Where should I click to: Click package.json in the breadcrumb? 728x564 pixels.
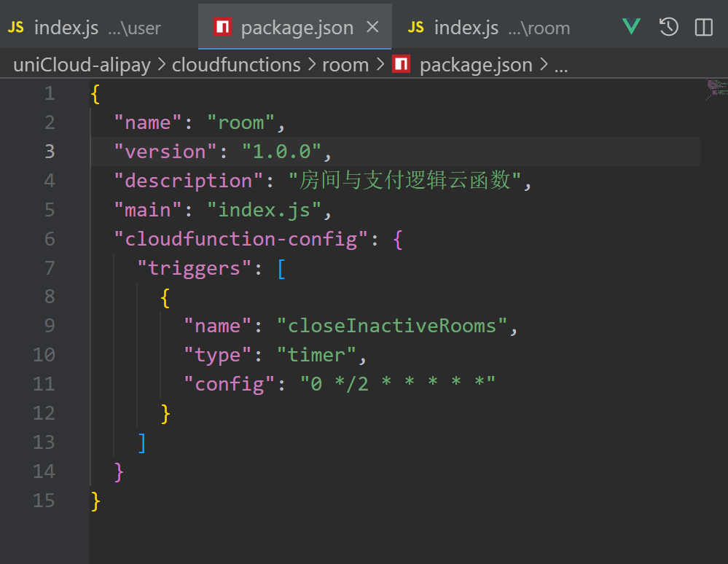[x=476, y=65]
